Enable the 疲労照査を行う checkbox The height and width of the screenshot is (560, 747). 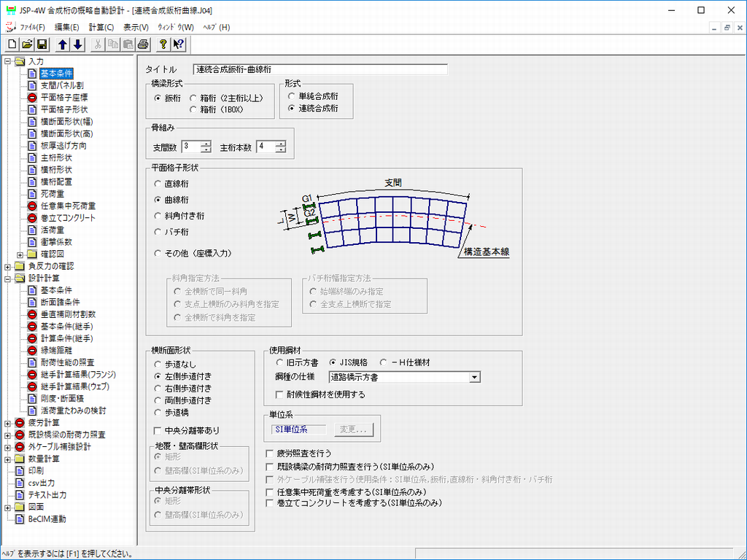(271, 454)
